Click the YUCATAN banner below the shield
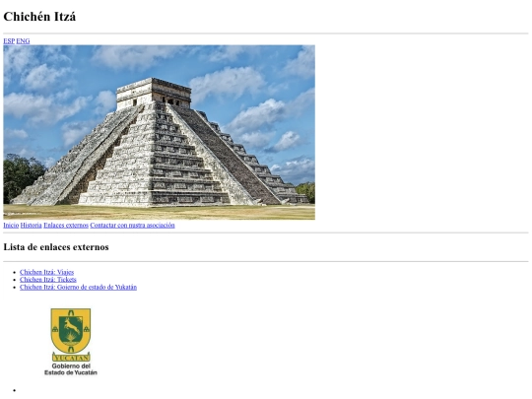Viewport: 532px width, 399px height. (x=71, y=358)
